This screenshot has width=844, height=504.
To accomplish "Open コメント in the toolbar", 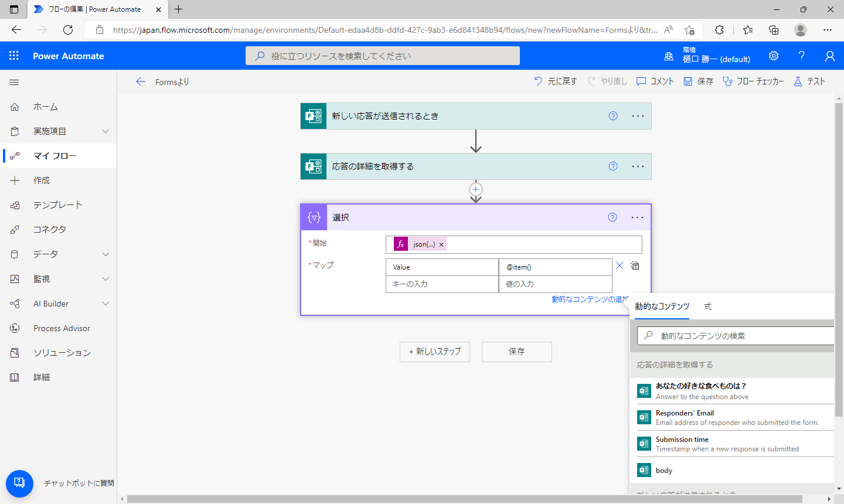I will point(655,81).
